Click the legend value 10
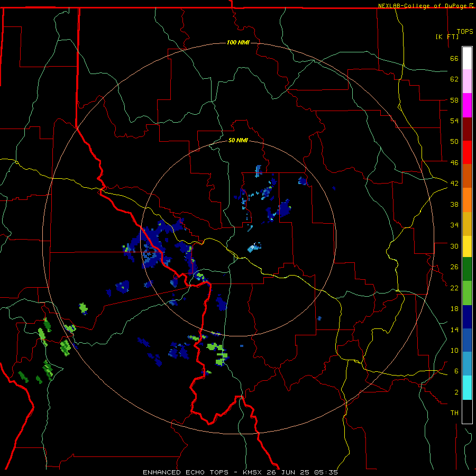The width and height of the screenshot is (476, 476). click(454, 350)
